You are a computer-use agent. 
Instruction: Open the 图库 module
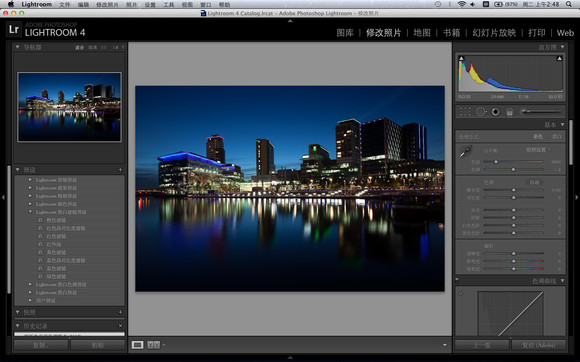click(345, 33)
